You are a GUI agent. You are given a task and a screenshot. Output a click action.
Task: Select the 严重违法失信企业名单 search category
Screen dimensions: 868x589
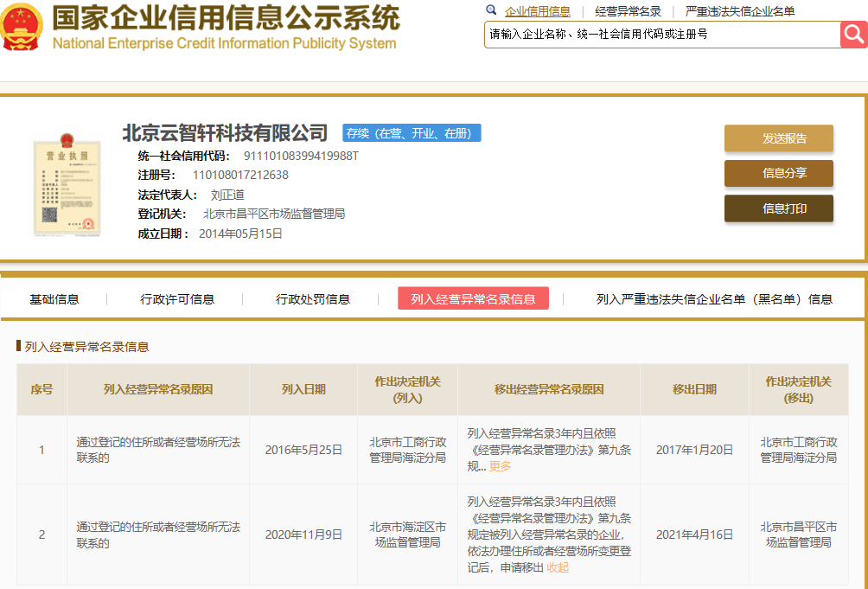coord(739,11)
